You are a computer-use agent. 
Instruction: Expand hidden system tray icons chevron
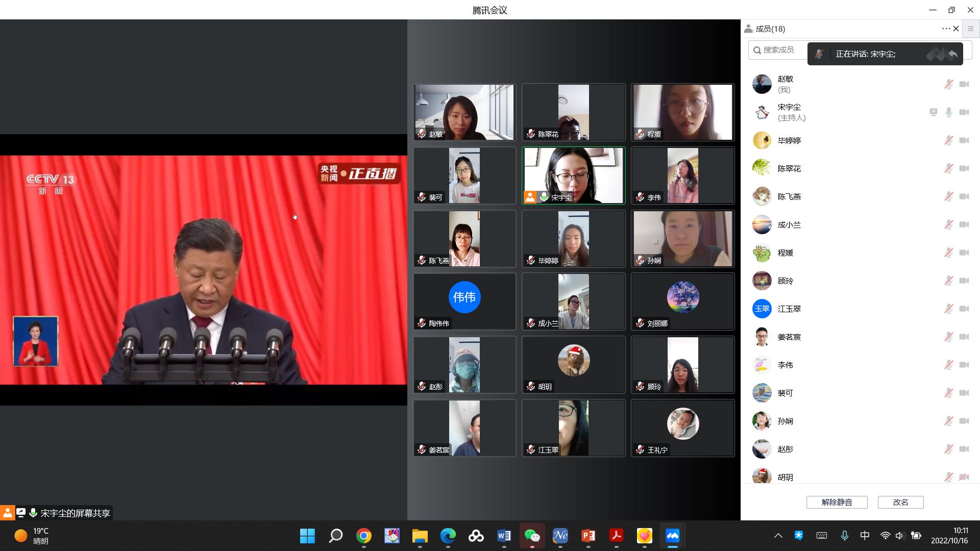[x=778, y=536]
